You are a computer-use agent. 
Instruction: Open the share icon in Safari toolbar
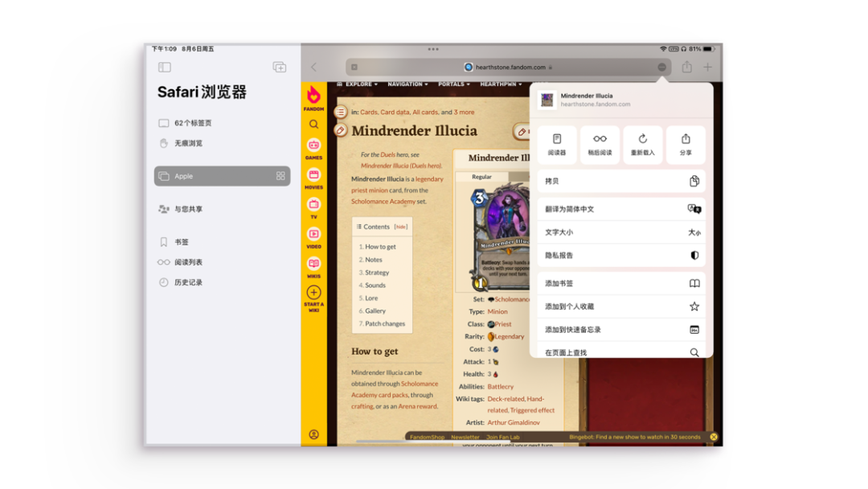click(x=687, y=67)
